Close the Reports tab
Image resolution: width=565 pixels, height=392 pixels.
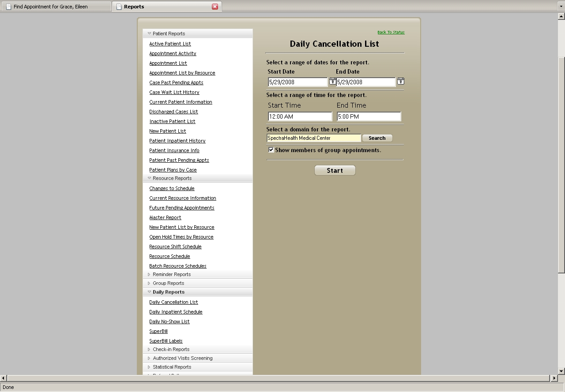[x=215, y=7]
